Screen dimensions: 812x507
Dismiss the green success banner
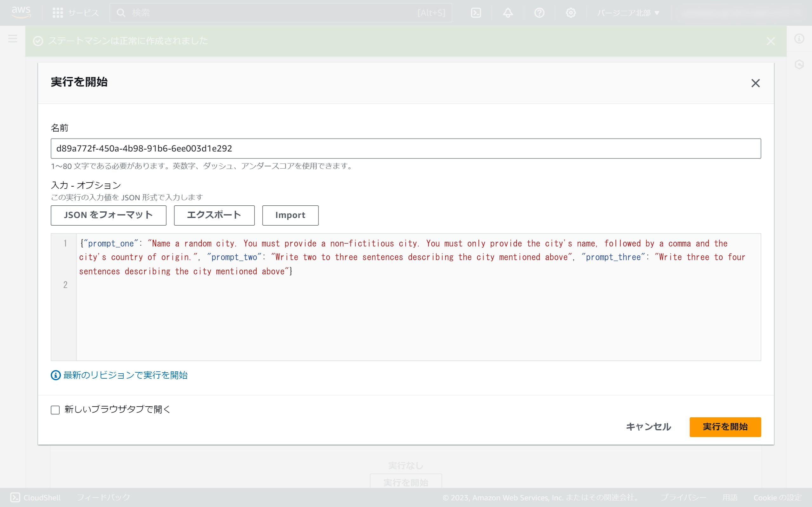[x=770, y=41]
